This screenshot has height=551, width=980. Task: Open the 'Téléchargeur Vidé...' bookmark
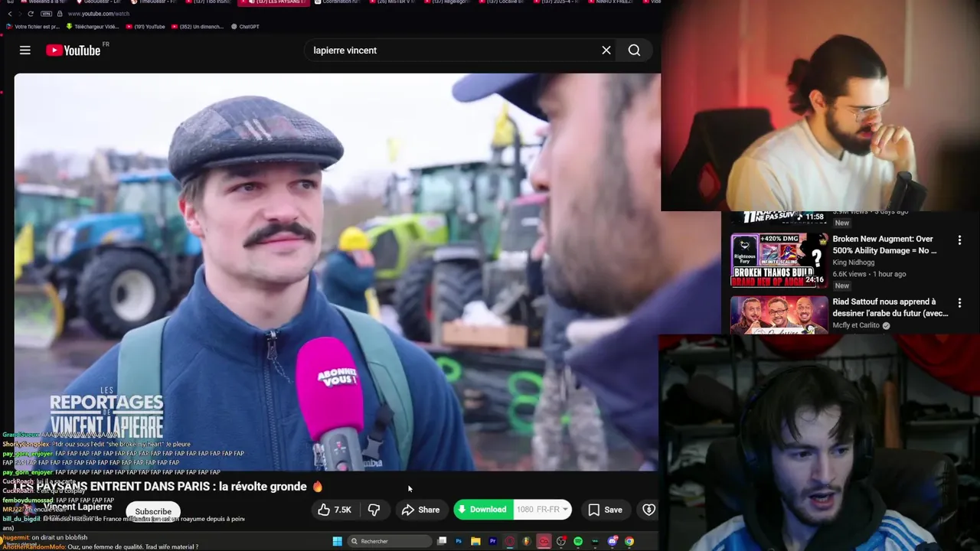click(x=91, y=27)
